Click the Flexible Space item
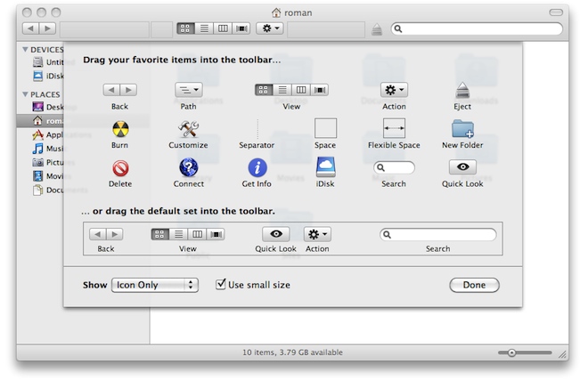 [394, 128]
